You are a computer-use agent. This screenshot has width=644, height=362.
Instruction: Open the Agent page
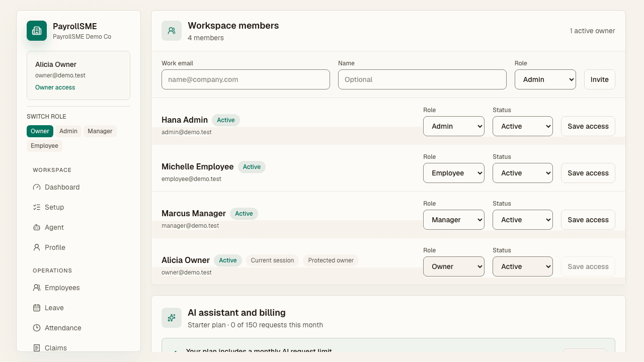pyautogui.click(x=78, y=227)
